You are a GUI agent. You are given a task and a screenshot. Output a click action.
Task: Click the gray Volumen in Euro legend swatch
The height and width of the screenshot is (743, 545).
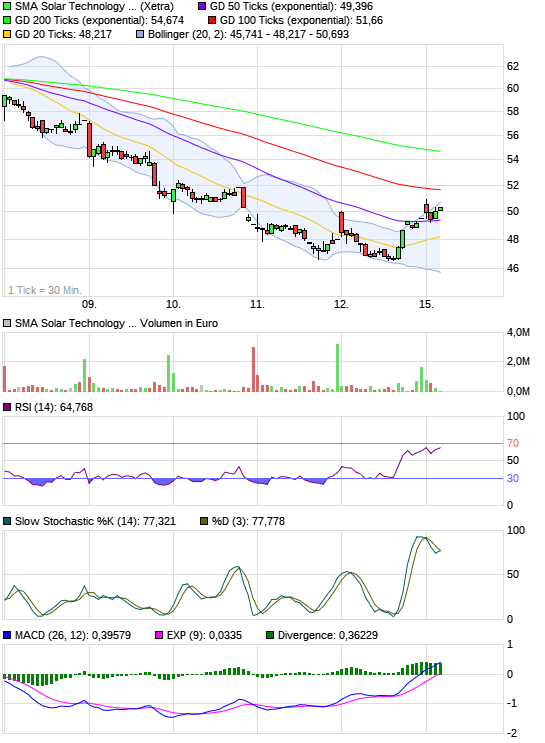coord(7,324)
